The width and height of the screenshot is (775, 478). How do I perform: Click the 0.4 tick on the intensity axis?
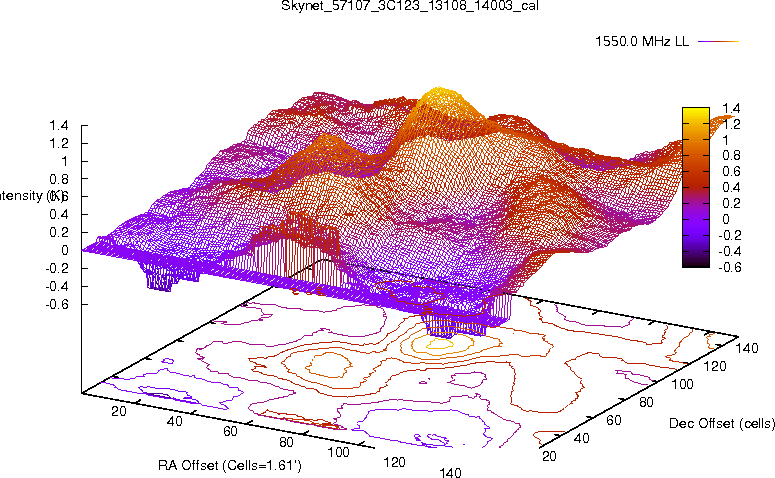click(58, 215)
